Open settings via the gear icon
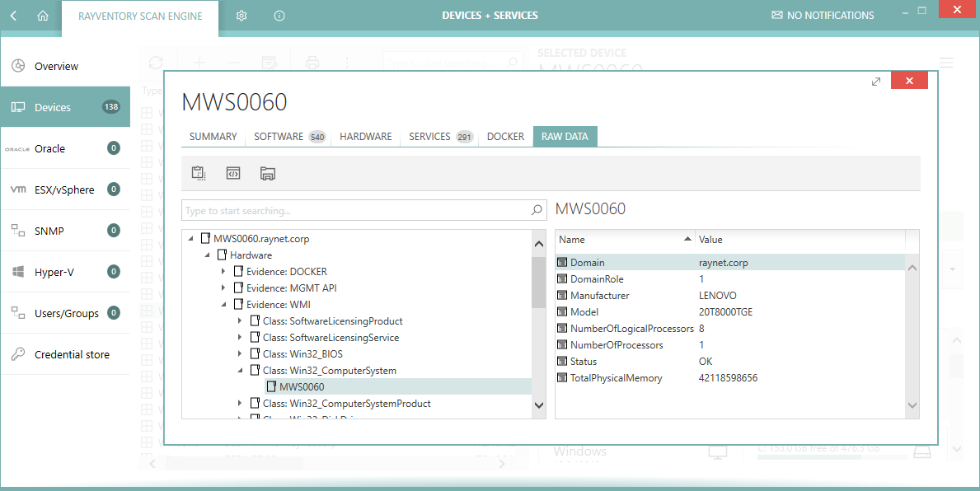Image resolution: width=980 pixels, height=491 pixels. [241, 16]
